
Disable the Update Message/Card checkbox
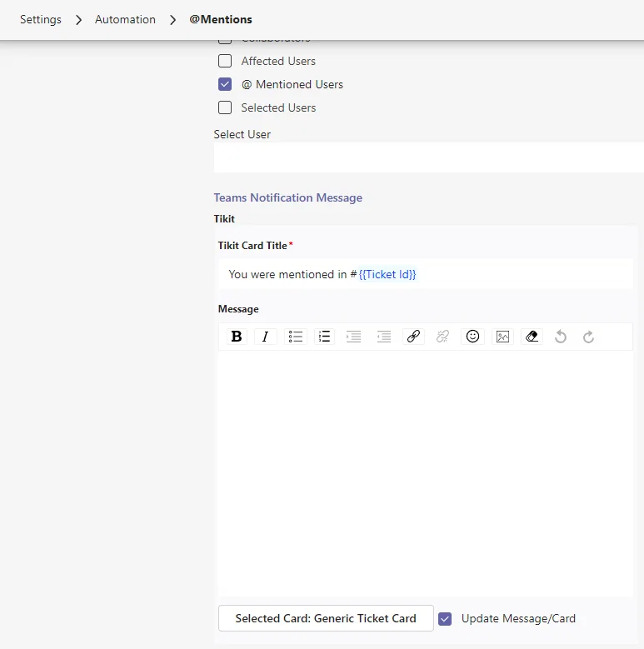445,619
